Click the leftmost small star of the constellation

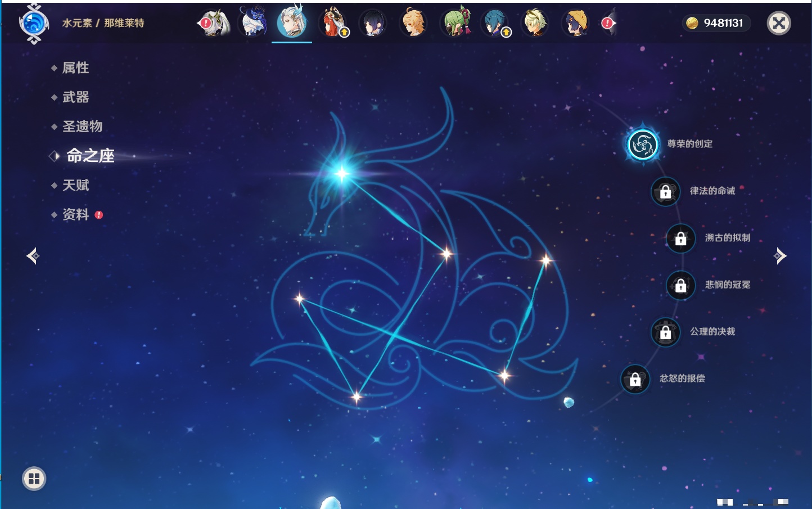(x=300, y=299)
